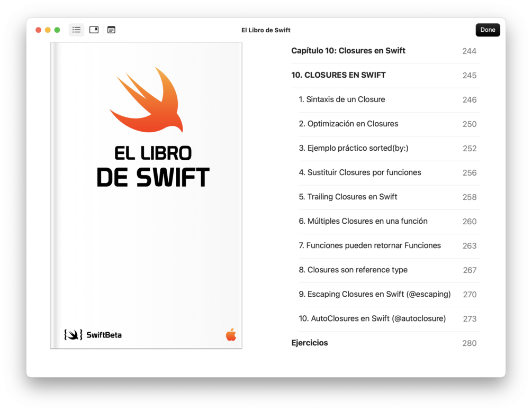Open the notes panel icon
The width and height of the screenshot is (532, 412).
[x=111, y=30]
